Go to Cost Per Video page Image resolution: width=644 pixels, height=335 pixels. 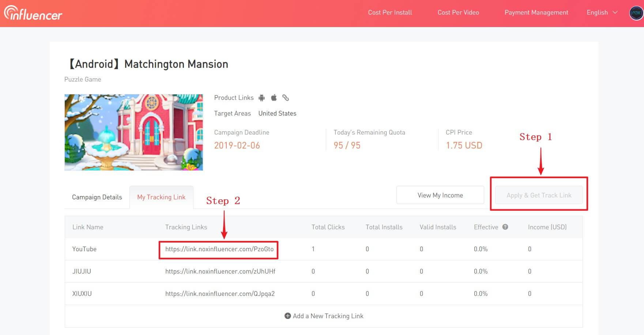pyautogui.click(x=458, y=12)
